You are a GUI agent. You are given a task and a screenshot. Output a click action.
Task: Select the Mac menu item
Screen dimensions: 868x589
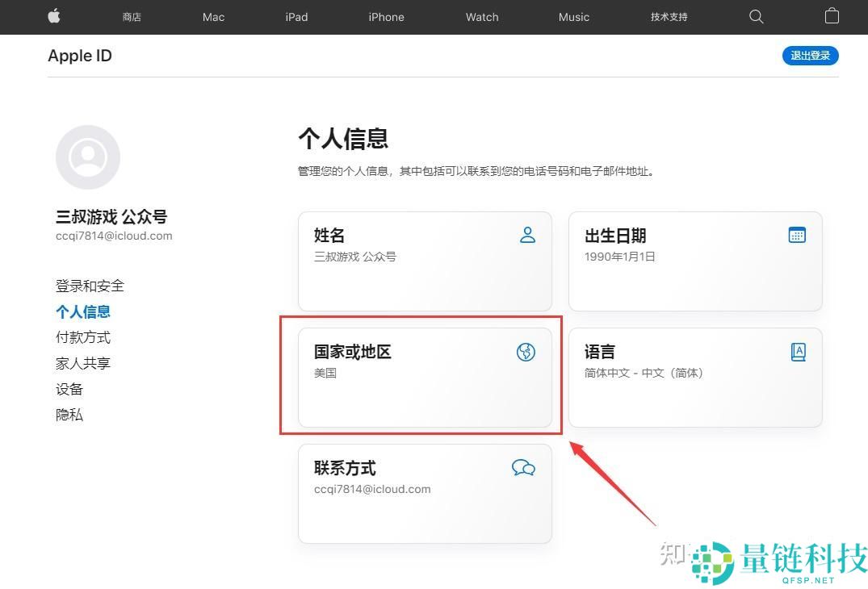click(x=212, y=16)
